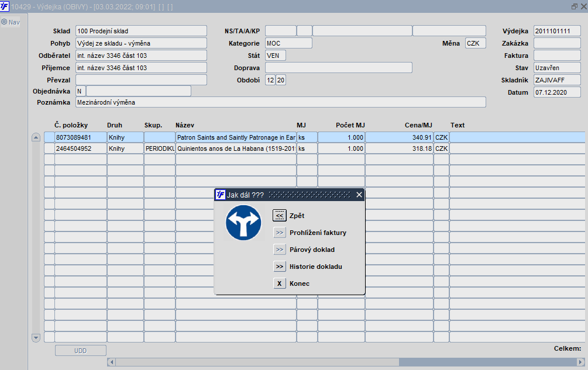588x370 pixels.
Task: Open Prohlížení faktury arrow button
Action: tap(279, 233)
